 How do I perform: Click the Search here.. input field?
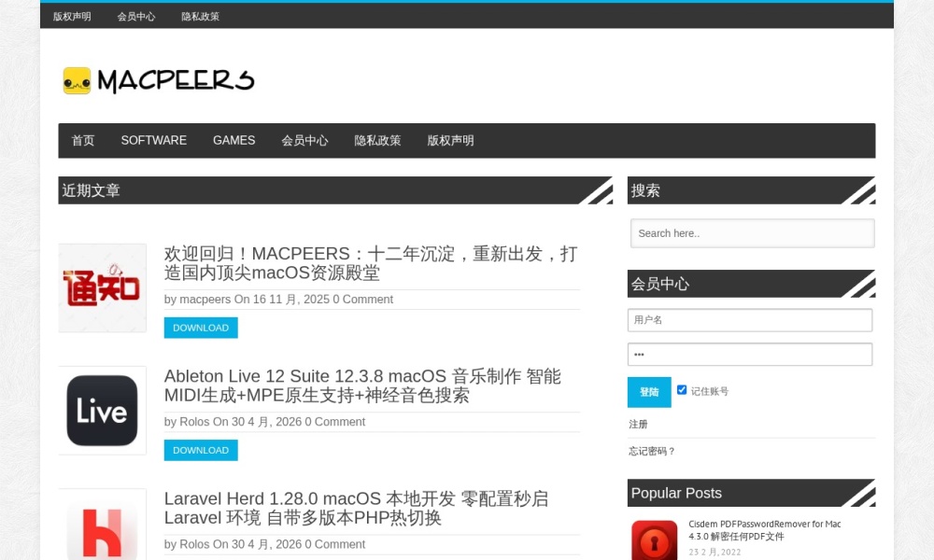click(x=752, y=233)
